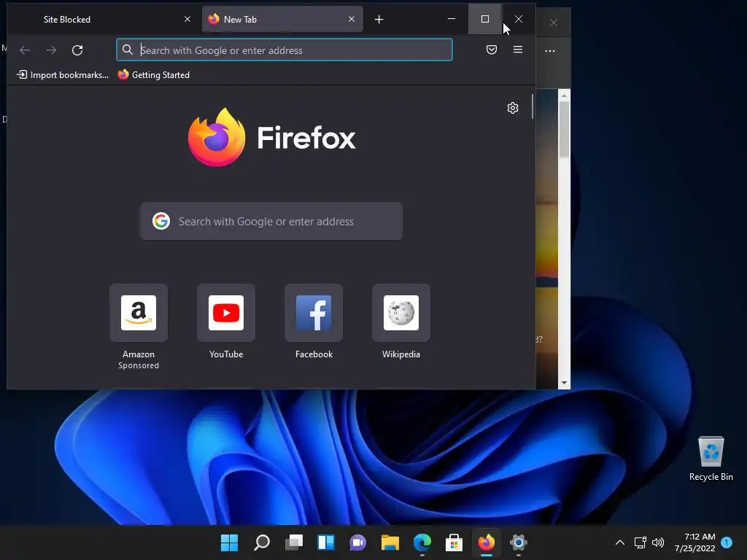Open a new tab with plus button

(379, 20)
